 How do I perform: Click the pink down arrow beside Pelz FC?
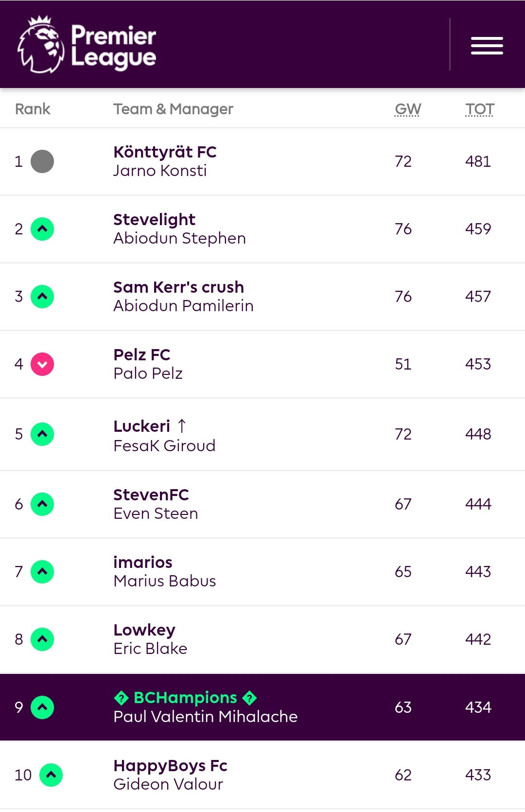[x=42, y=364]
